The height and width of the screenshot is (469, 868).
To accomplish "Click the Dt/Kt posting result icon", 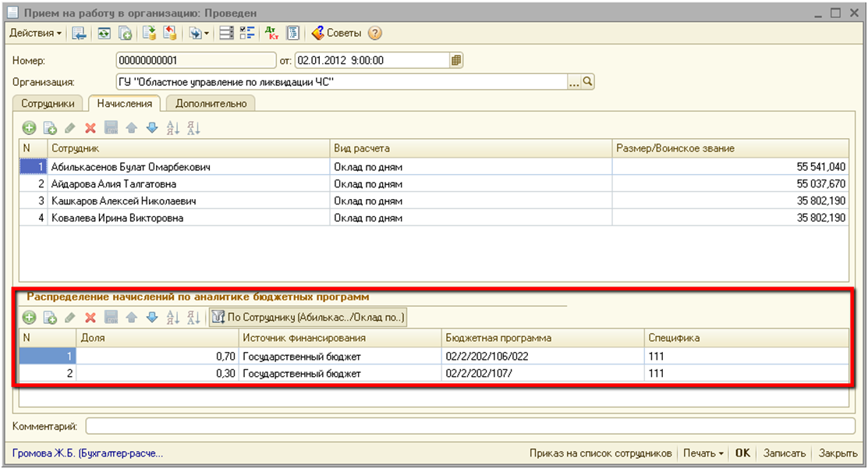I will pyautogui.click(x=271, y=34).
